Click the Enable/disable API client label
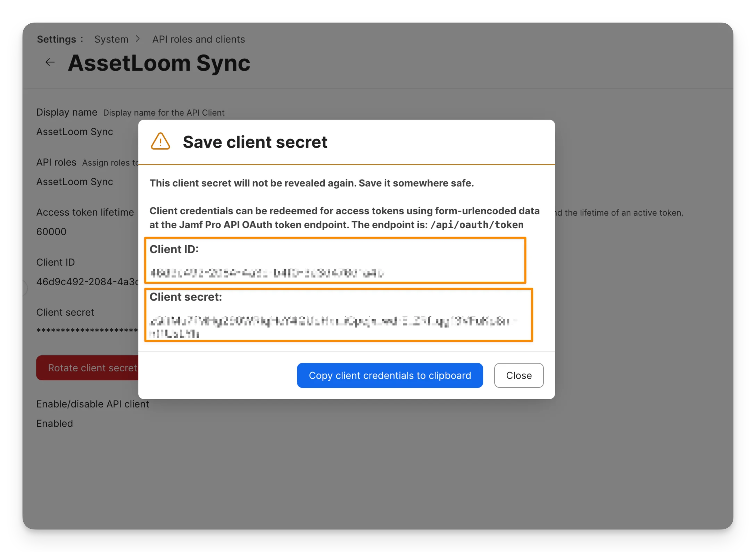The image size is (756, 552). (93, 404)
